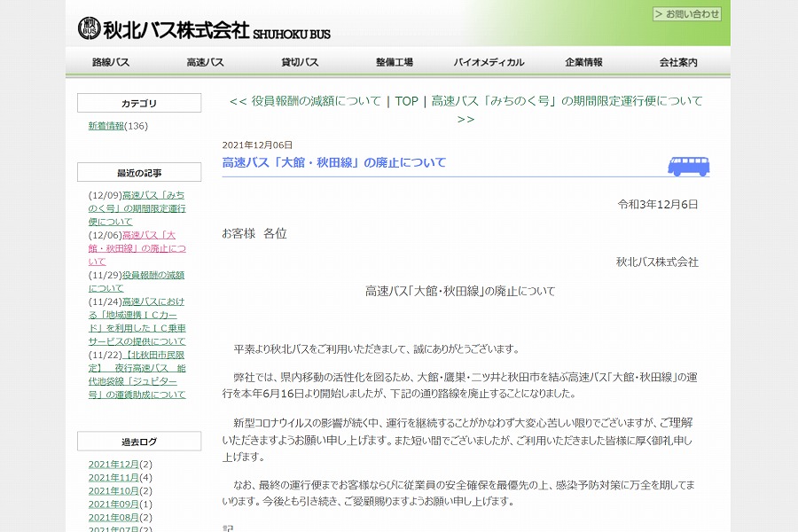Click the カテゴリ sidebar heading
This screenshot has height=532, width=798.
139,103
